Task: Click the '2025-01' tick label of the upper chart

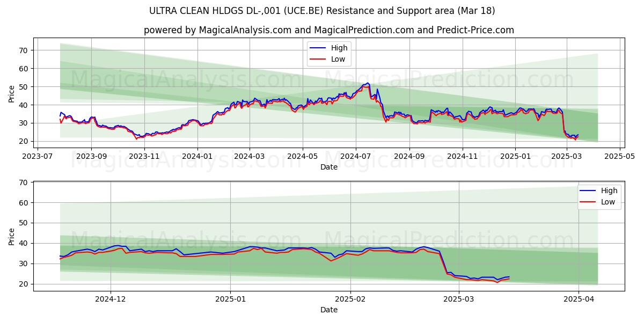Action: pos(515,156)
